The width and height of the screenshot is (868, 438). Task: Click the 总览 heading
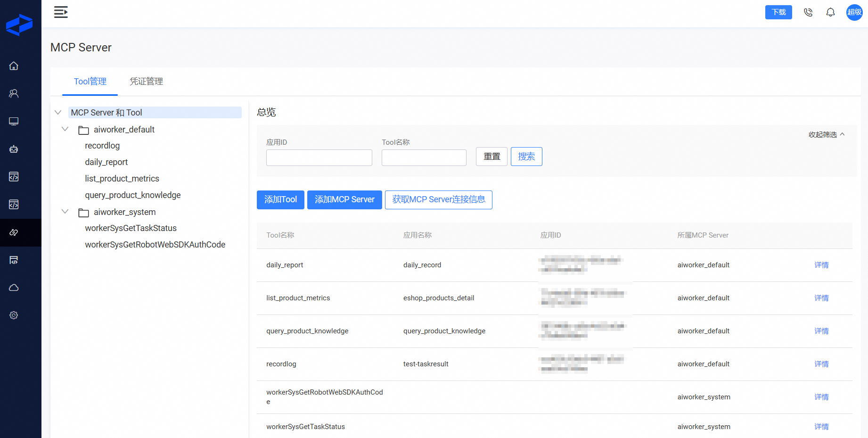click(266, 112)
